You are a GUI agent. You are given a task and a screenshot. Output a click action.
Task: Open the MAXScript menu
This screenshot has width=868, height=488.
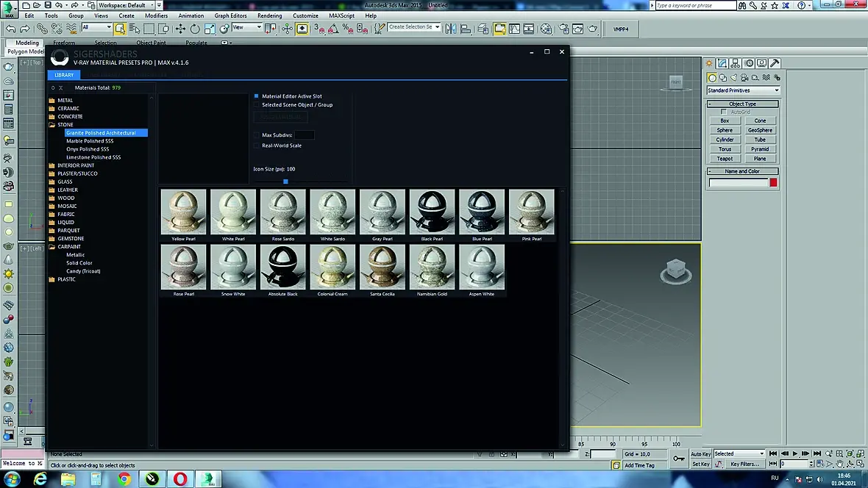click(x=341, y=15)
